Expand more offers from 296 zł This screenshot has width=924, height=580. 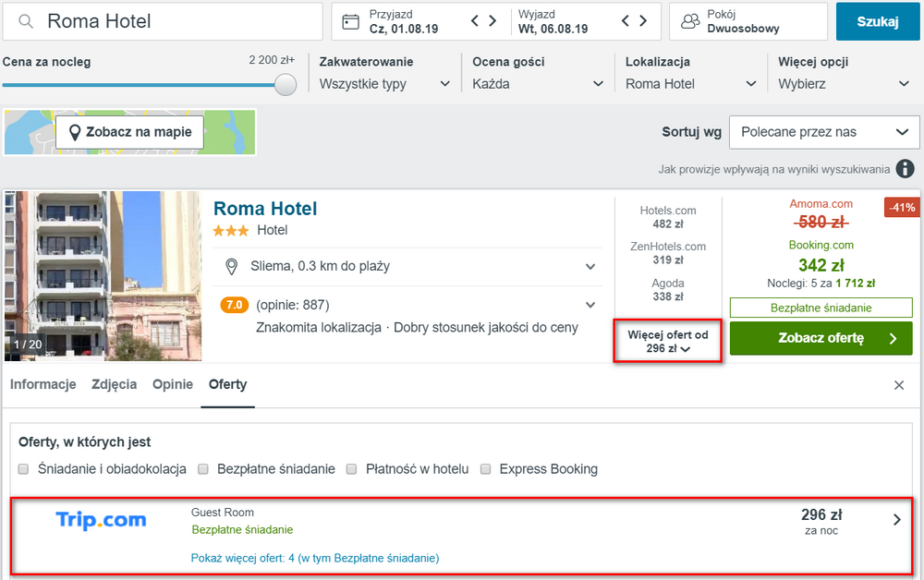click(668, 342)
